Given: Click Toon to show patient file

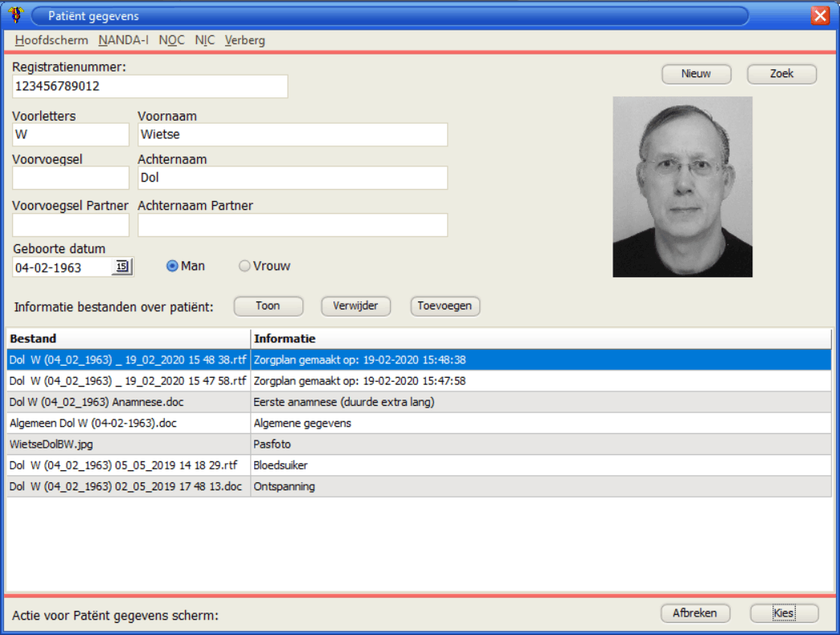Looking at the screenshot, I should [268, 306].
